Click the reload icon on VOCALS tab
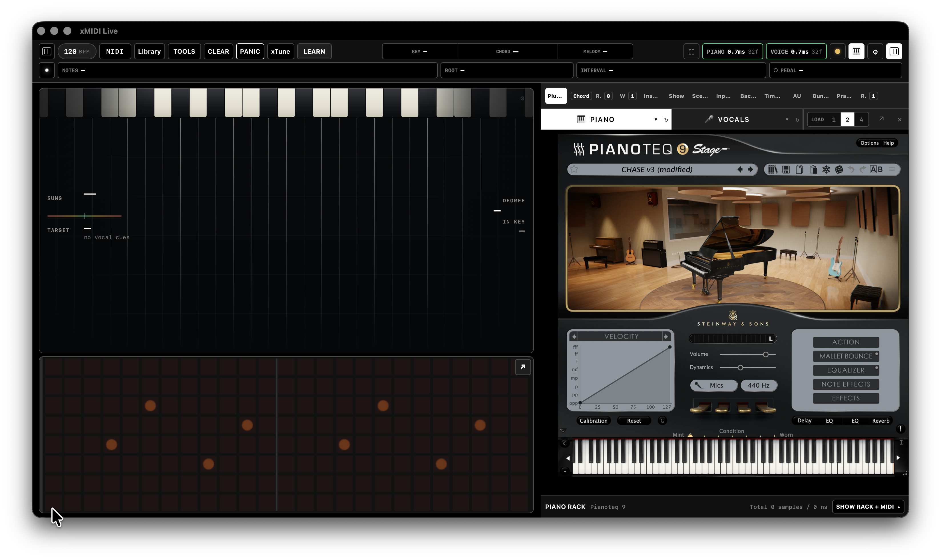 pyautogui.click(x=797, y=120)
